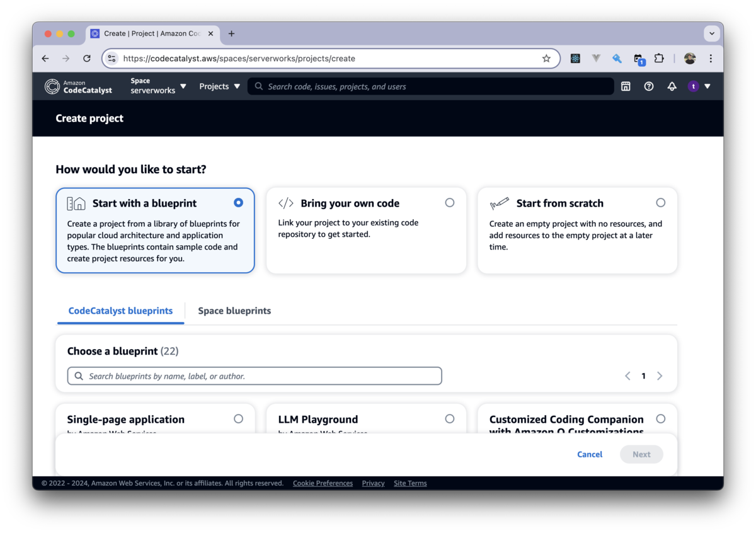
Task: Bookmark this page with the star icon
Action: (546, 59)
